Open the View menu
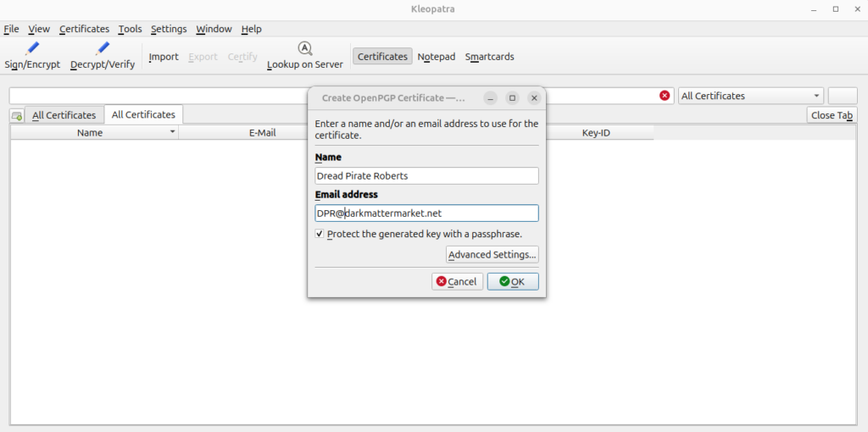This screenshot has height=432, width=868. click(39, 29)
